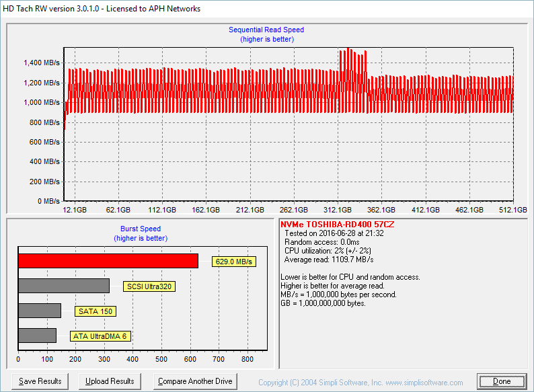Viewport: 534px width, 392px height.
Task: Click the 1,400 MB/s axis label
Action: click(x=42, y=63)
